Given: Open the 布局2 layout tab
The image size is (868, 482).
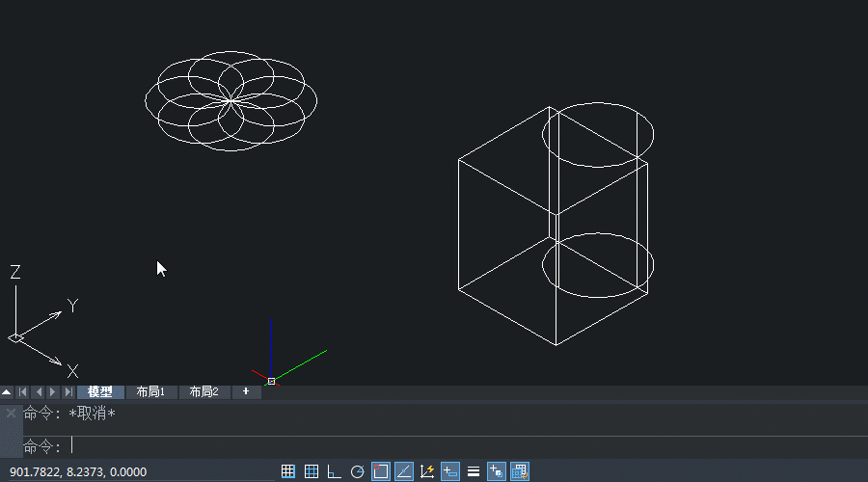Looking at the screenshot, I should pos(203,392).
